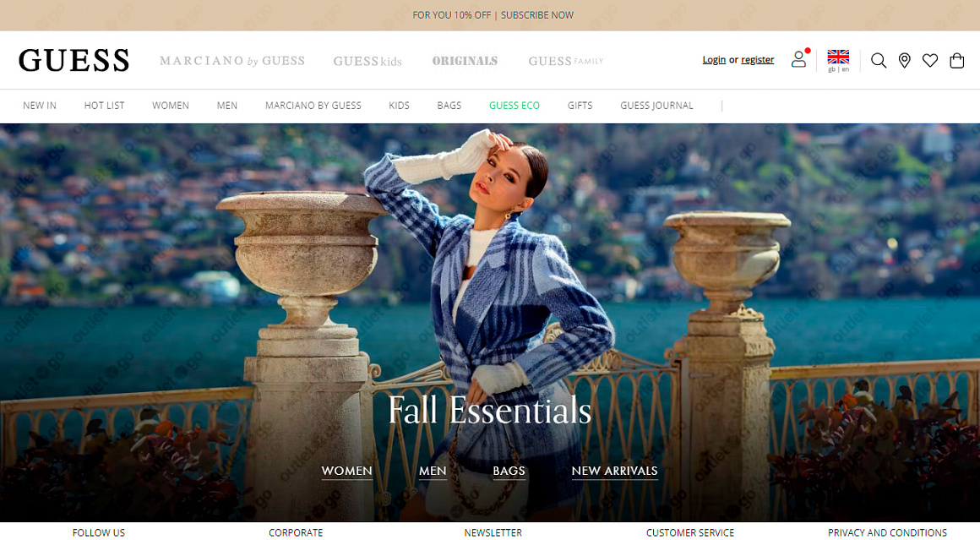Open the wishlist heart icon
The image size is (980, 540).
[930, 61]
